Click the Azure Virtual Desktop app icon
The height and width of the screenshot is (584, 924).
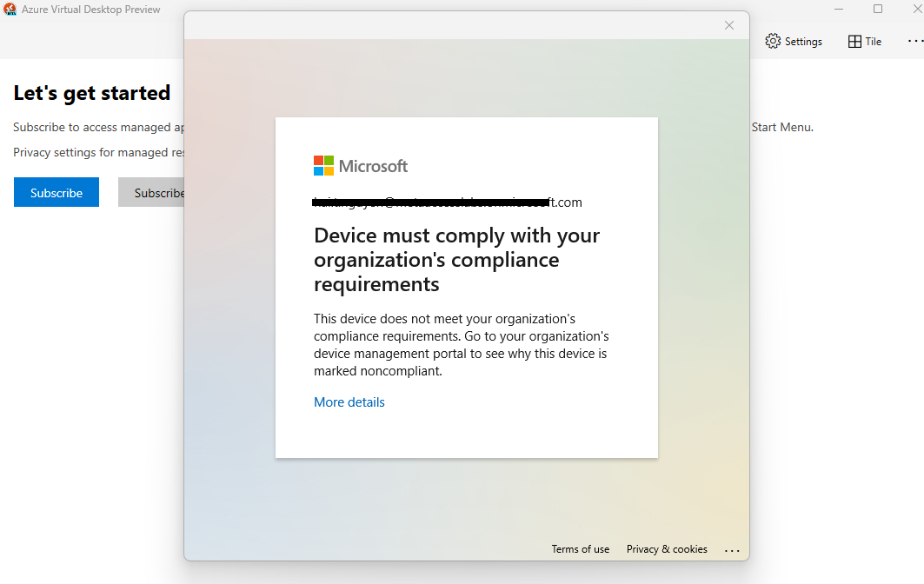pos(10,10)
